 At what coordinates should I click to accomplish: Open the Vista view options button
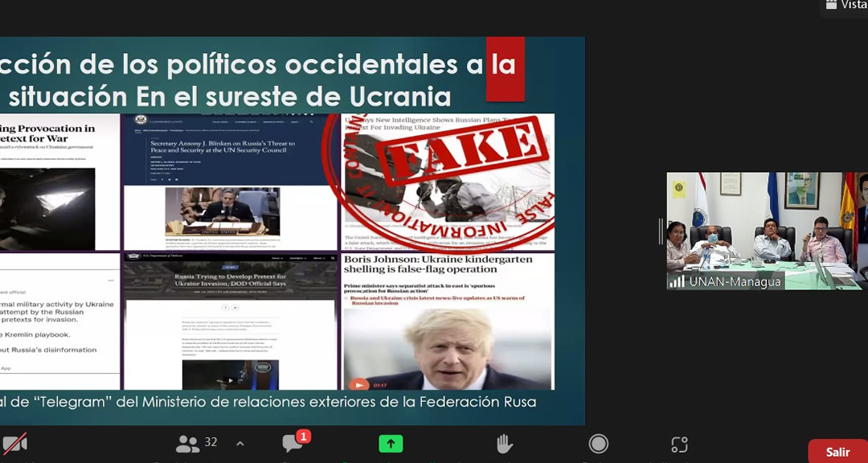click(846, 5)
